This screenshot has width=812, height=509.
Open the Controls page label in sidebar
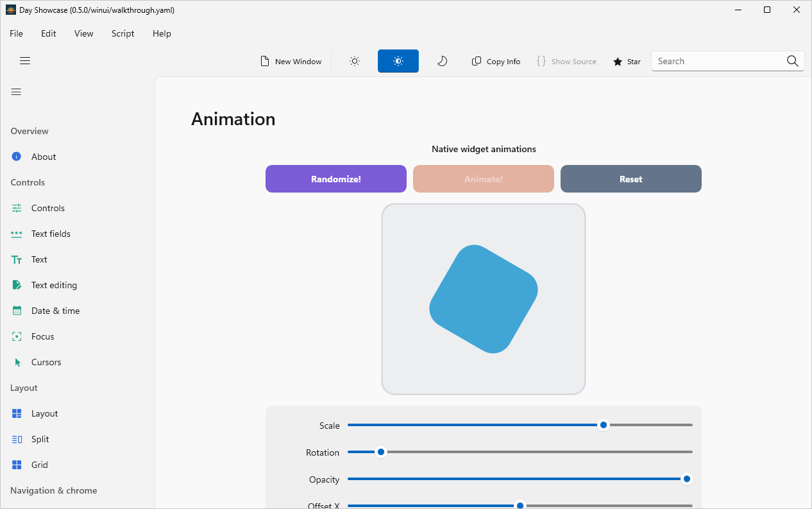[x=48, y=208]
